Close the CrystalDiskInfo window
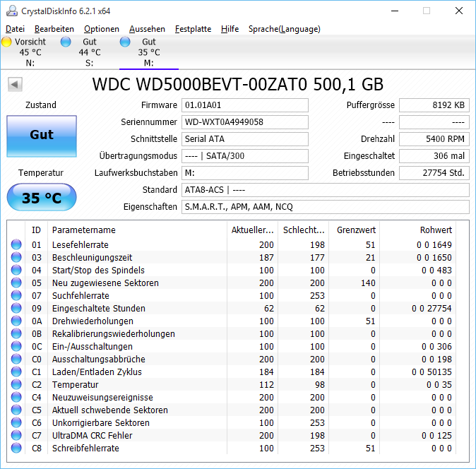The image size is (476, 469). tap(459, 11)
